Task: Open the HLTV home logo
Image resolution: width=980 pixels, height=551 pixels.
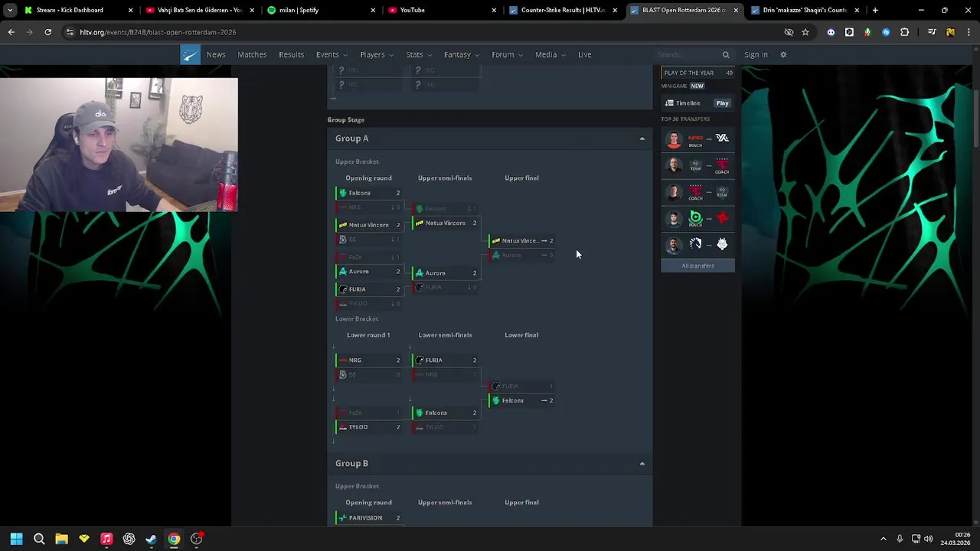Action: [x=190, y=54]
